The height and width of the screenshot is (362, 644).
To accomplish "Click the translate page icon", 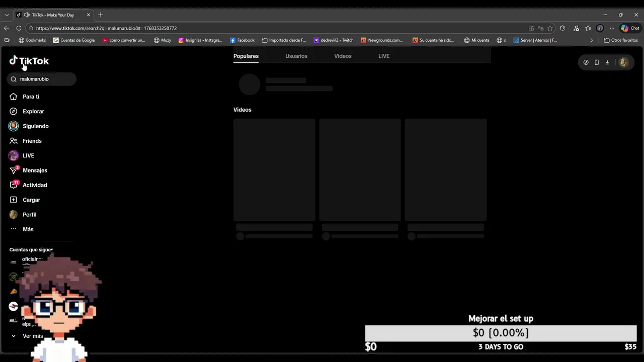I will (541, 28).
